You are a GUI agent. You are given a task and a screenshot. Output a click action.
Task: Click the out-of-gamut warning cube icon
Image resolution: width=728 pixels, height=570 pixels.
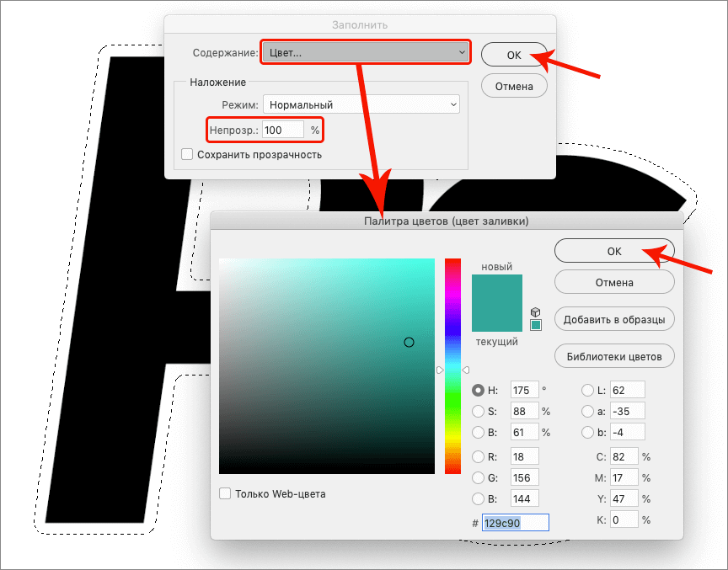[535, 312]
